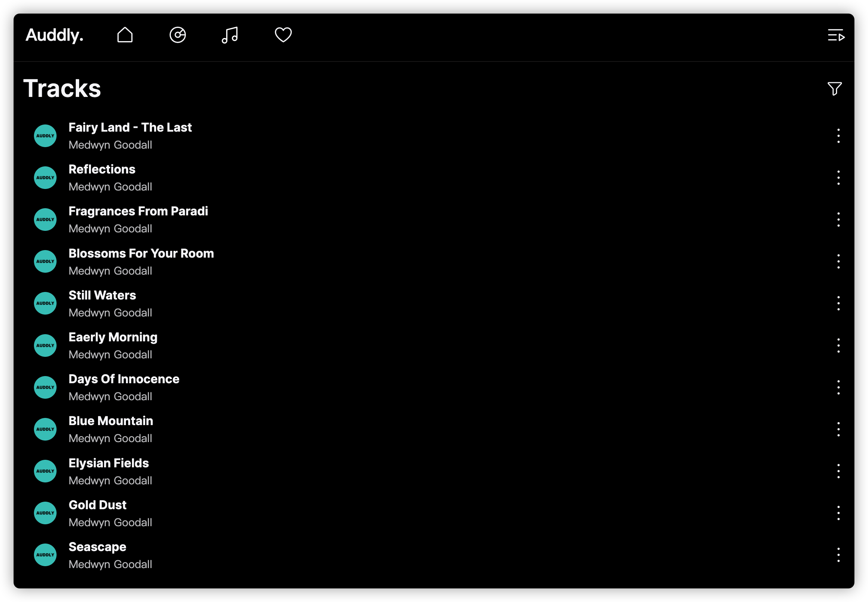Click the Eaerly Morning cover thumbnail

click(x=45, y=346)
